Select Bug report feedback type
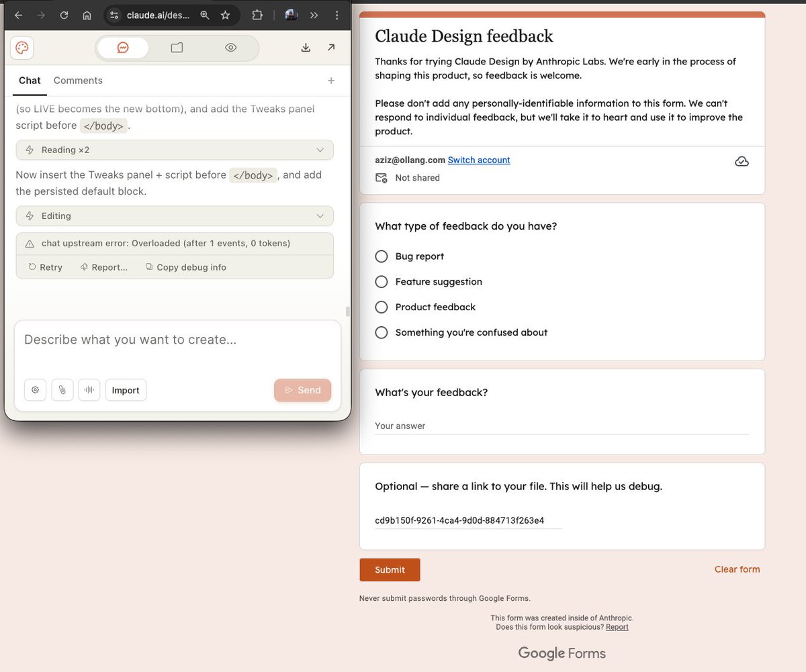 (x=382, y=256)
